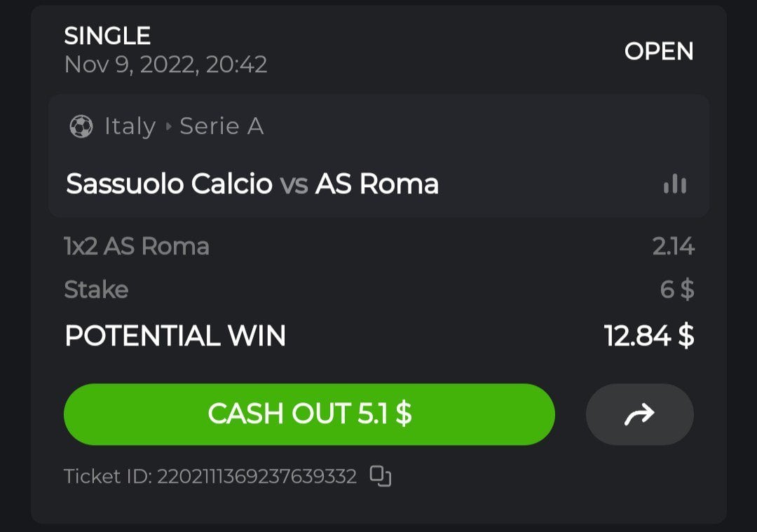
Task: Click the Nov 9, 2022, 20:42 timestamp
Action: [x=165, y=65]
